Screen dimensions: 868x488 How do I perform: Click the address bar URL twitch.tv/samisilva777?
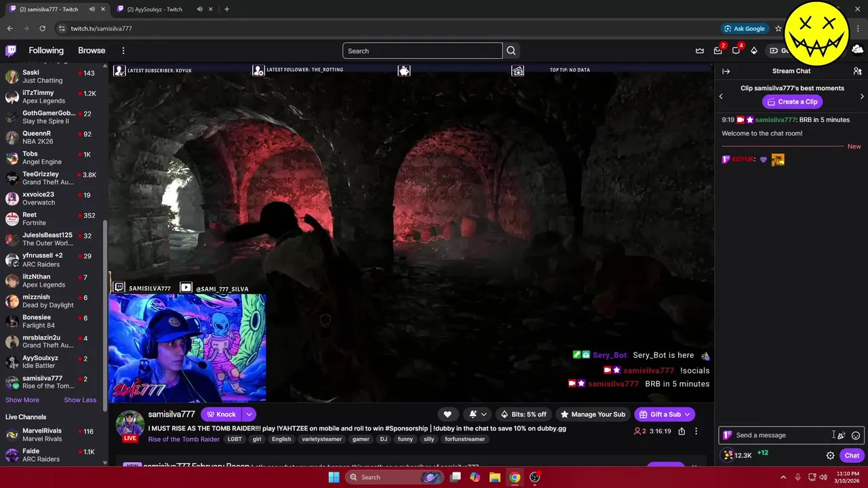tap(102, 28)
